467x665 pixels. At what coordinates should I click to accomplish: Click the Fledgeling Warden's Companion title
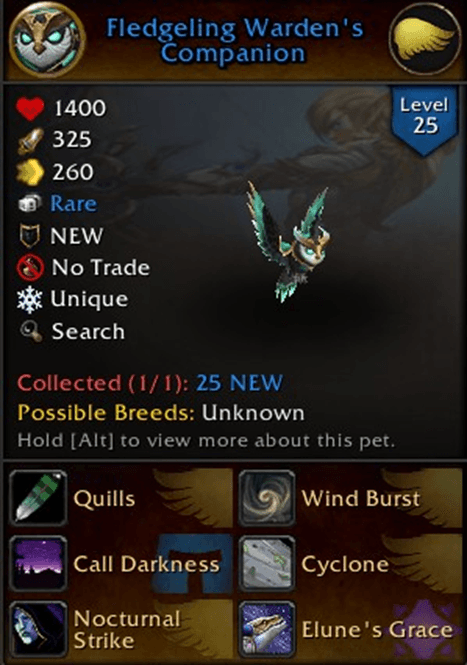tap(235, 41)
